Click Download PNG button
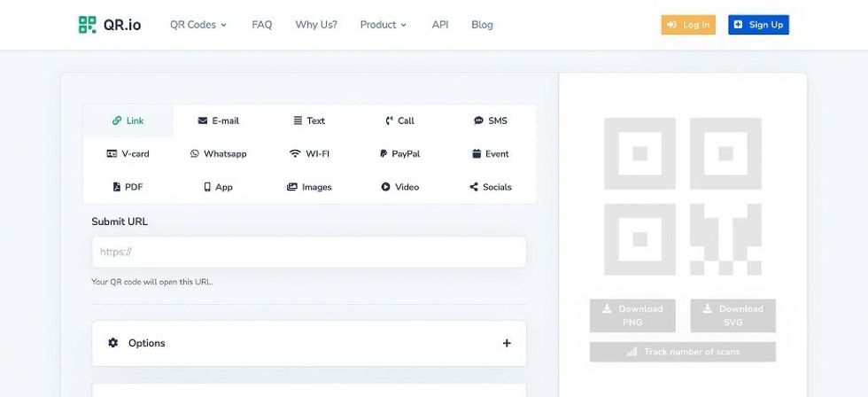868x397 pixels. [632, 315]
